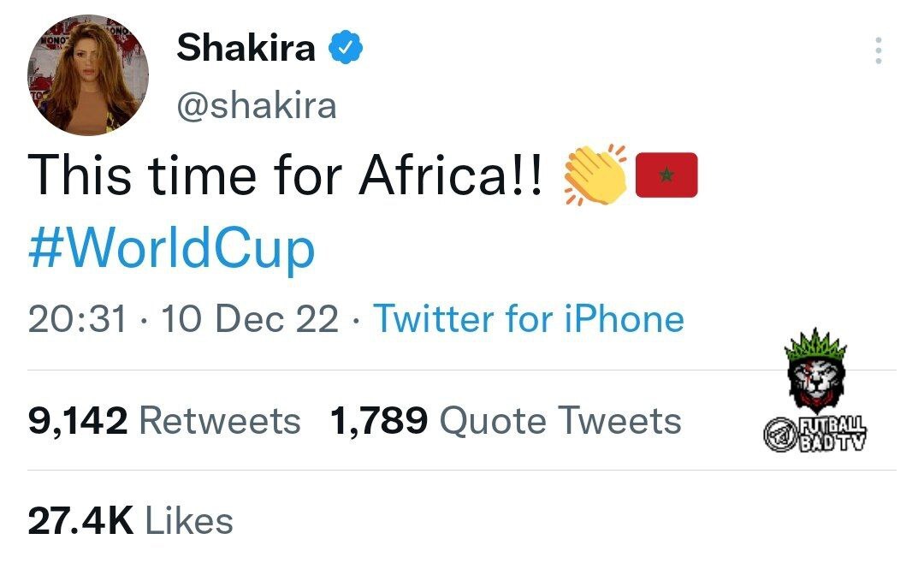Click the Futball Bad TV text logo

click(832, 434)
